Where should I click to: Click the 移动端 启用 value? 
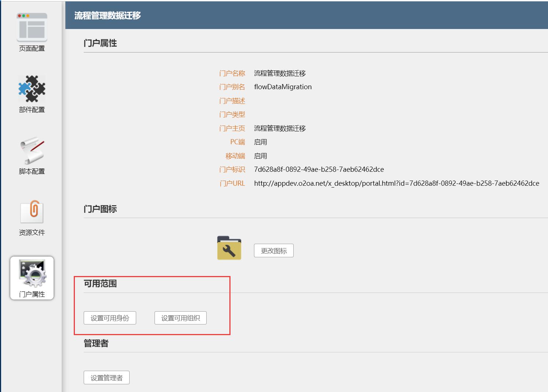click(x=260, y=156)
